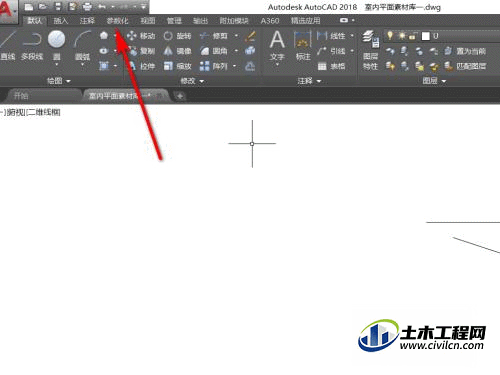Expand the 绘图 (Draw) panel

tap(59, 81)
